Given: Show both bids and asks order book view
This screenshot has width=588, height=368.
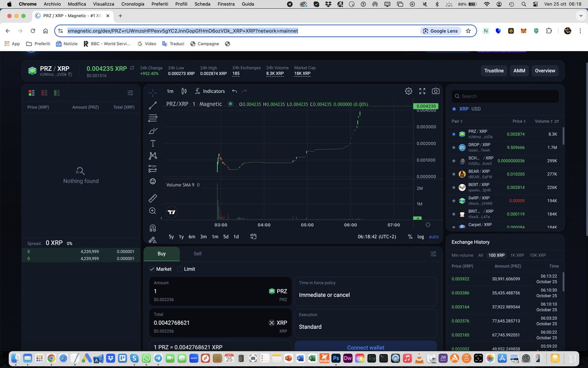Looking at the screenshot, I should tap(32, 93).
